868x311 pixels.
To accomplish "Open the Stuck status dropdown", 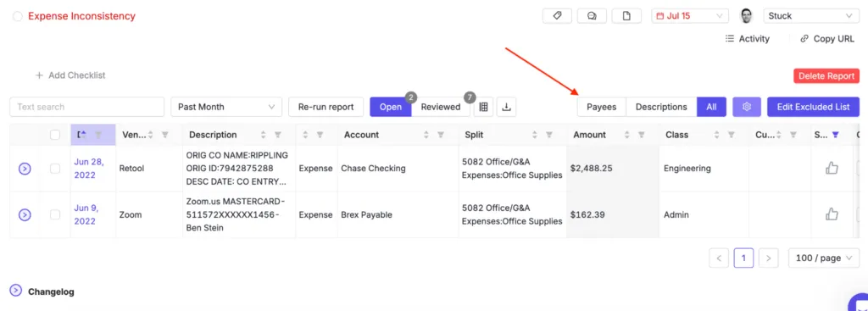I will point(810,16).
